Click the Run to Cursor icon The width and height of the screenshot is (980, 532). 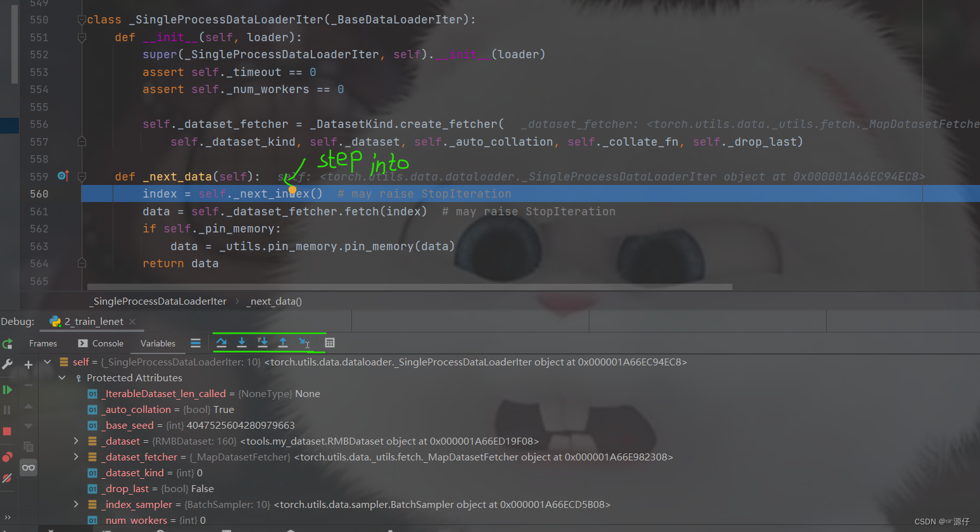[305, 343]
